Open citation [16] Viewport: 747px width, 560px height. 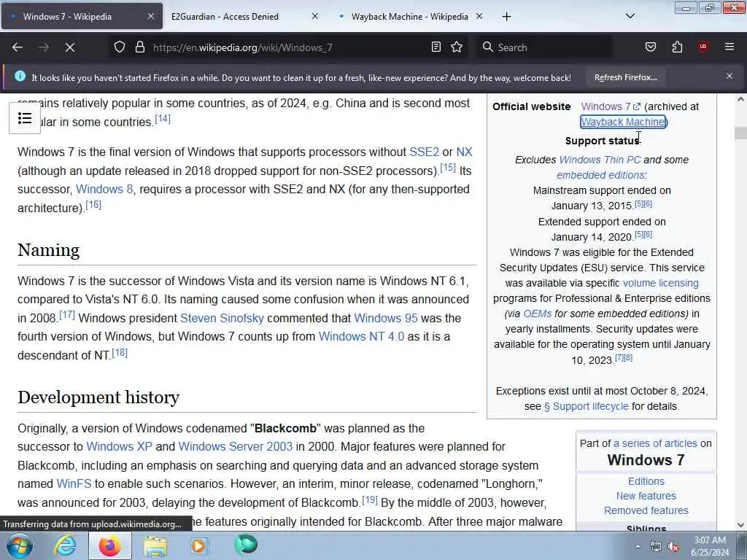tap(93, 205)
